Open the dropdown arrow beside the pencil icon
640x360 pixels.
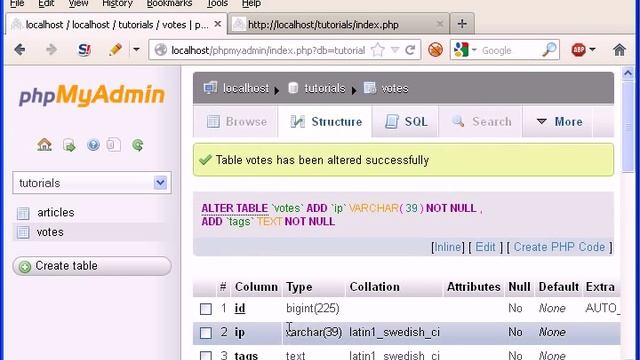(x=136, y=50)
